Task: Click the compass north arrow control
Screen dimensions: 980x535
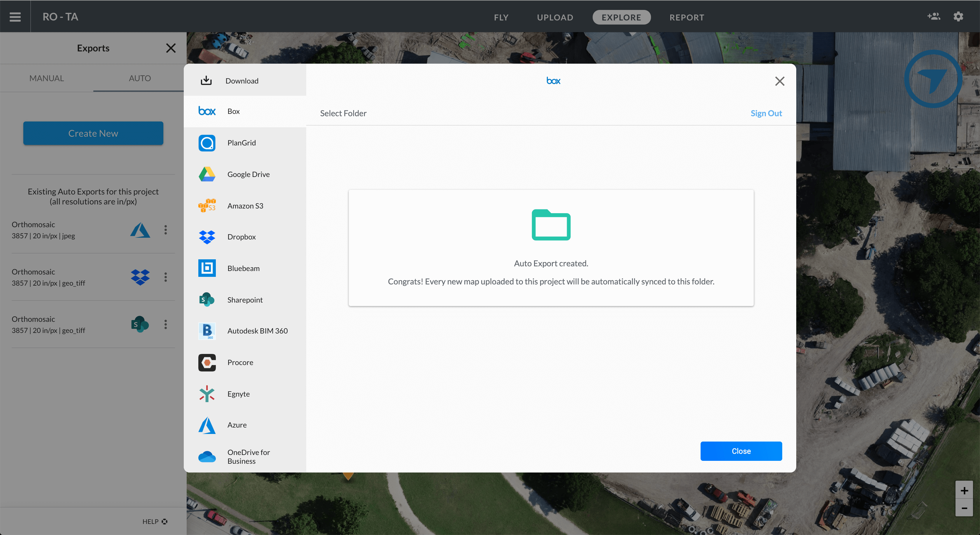Action: [933, 79]
